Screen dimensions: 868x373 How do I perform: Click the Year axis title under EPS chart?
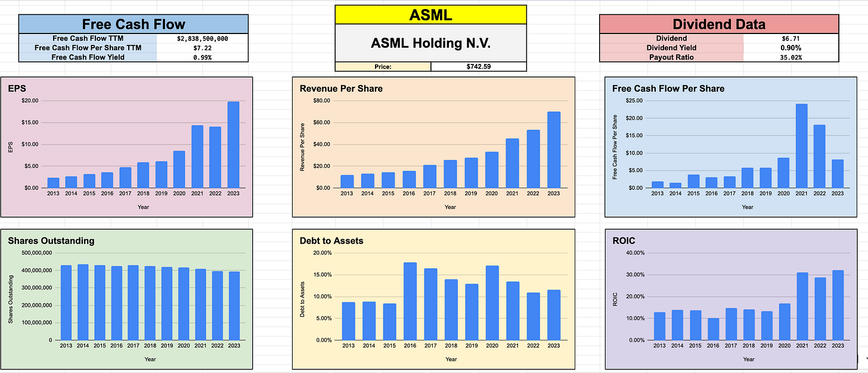coord(142,207)
